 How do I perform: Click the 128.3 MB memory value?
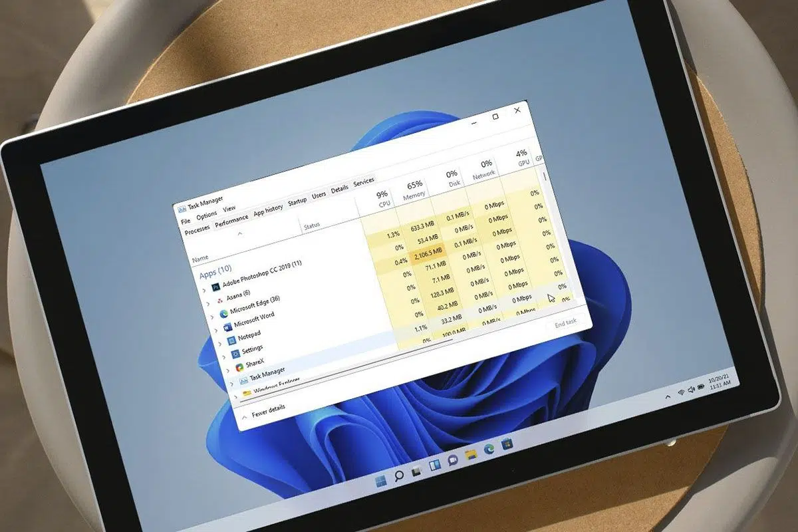point(441,291)
